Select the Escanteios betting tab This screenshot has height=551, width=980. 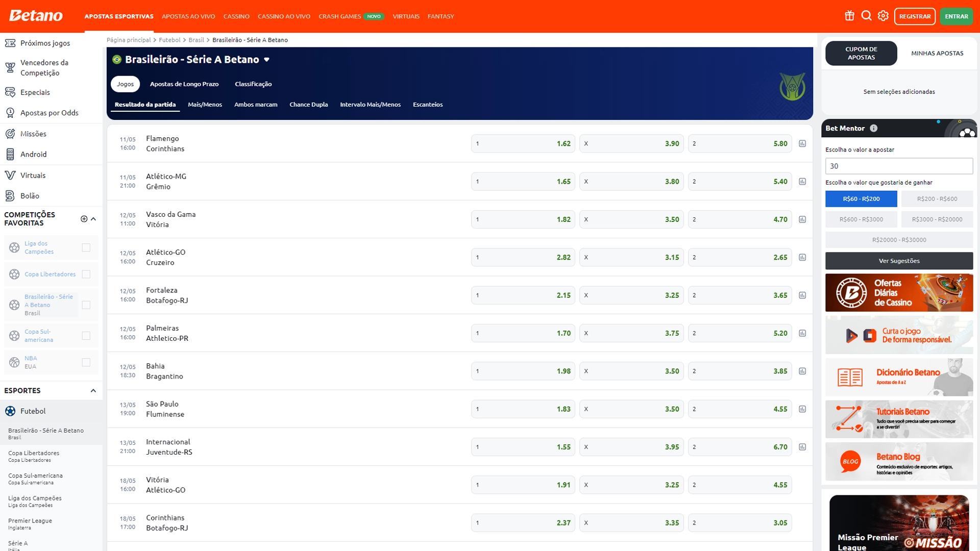[427, 104]
